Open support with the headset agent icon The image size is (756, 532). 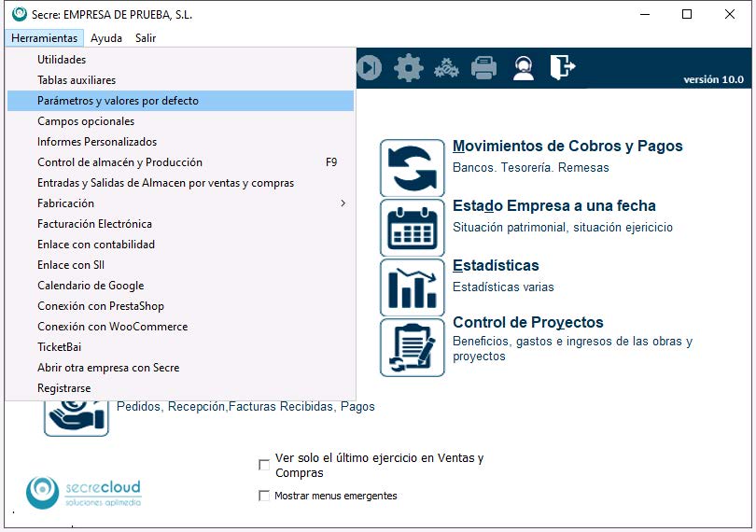(524, 68)
